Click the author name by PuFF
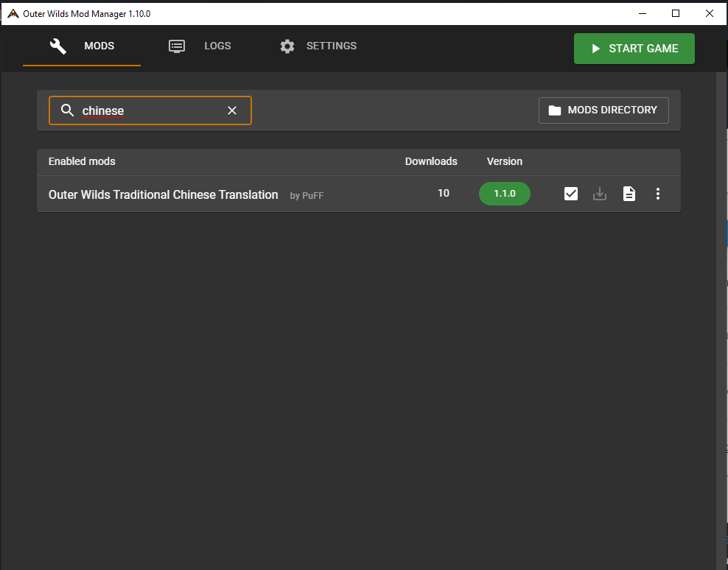The width and height of the screenshot is (728, 570). 307,196
